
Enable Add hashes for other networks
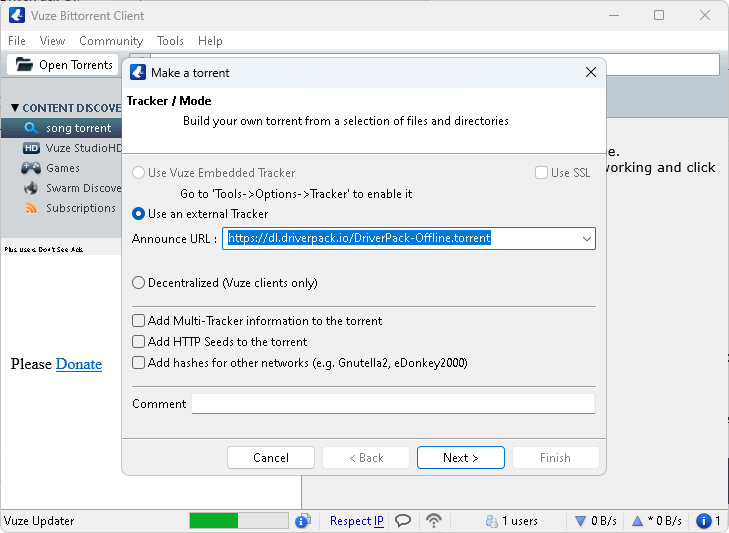(138, 363)
